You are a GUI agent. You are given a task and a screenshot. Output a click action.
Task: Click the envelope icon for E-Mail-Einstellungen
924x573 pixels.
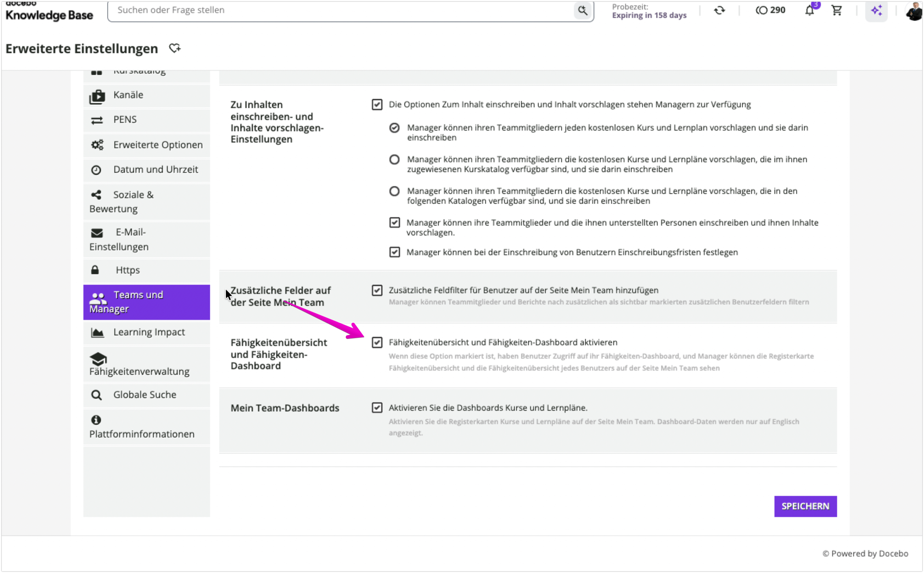pos(97,233)
